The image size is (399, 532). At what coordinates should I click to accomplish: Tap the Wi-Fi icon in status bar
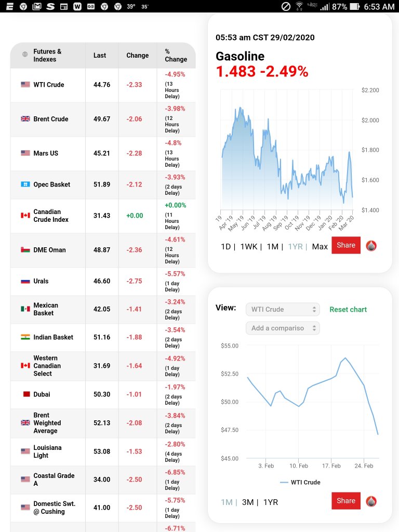[x=299, y=6]
